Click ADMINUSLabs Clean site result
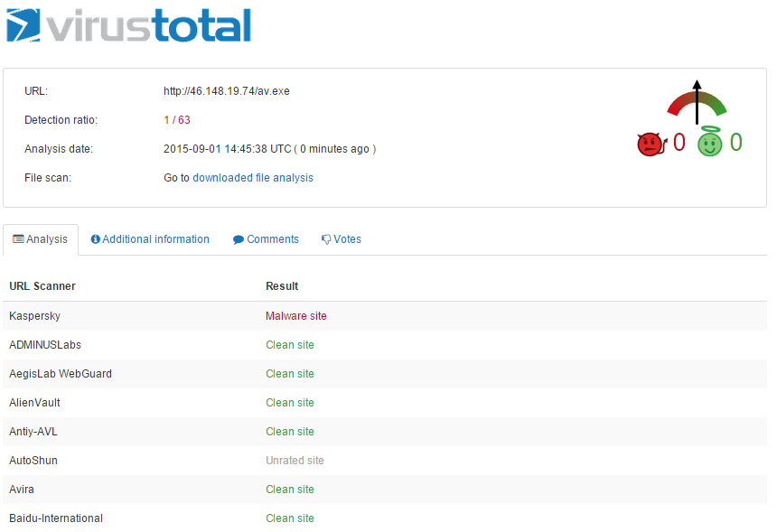The width and height of the screenshot is (777, 532). coord(290,345)
